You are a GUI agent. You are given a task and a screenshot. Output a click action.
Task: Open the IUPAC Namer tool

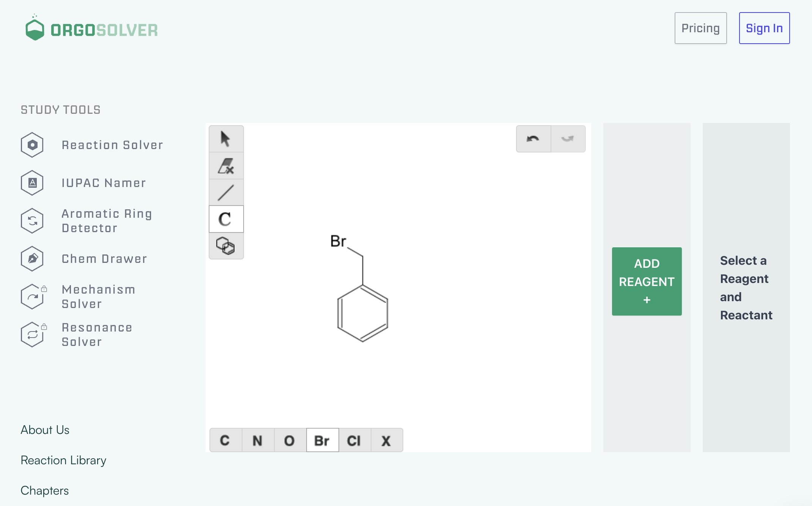click(103, 183)
